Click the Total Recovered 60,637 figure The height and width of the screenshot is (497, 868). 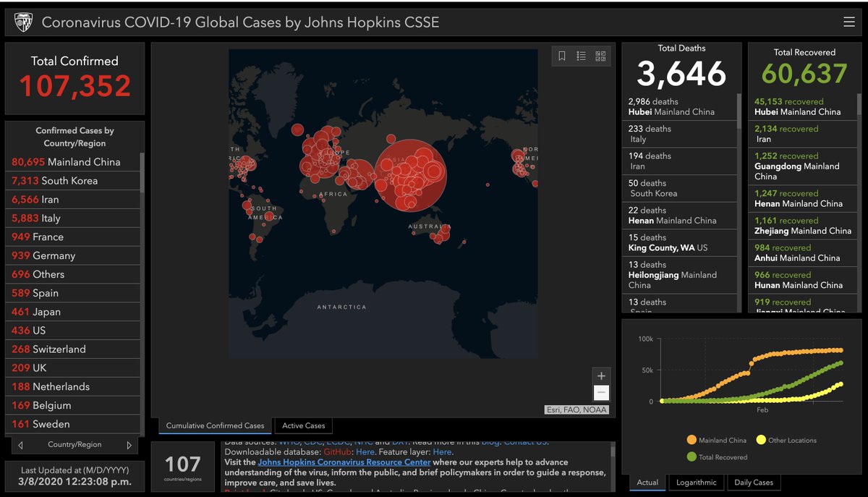[804, 74]
